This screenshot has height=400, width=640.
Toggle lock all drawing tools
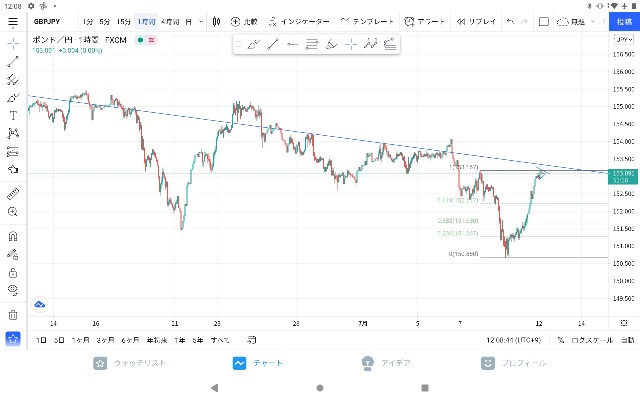pos(13,272)
